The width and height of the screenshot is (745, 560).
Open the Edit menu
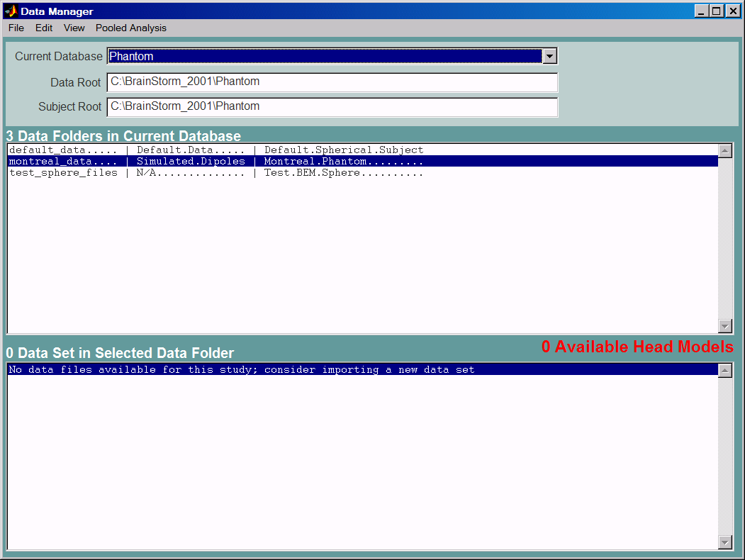tap(44, 28)
